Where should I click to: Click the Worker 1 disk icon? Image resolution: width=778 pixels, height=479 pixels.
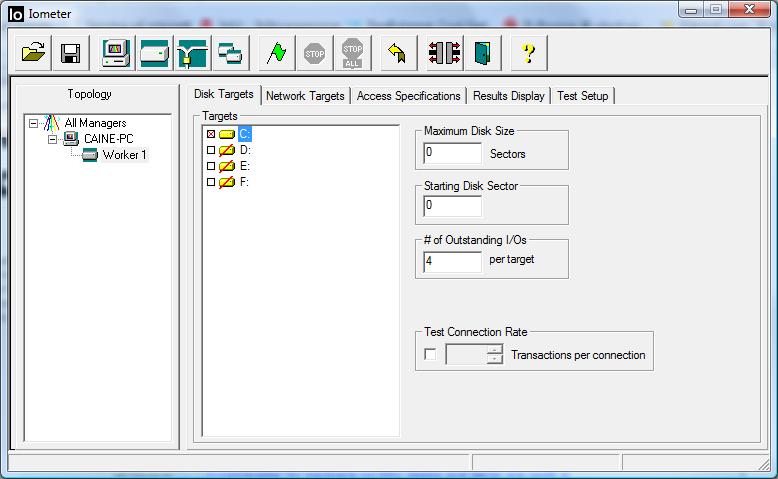90,155
